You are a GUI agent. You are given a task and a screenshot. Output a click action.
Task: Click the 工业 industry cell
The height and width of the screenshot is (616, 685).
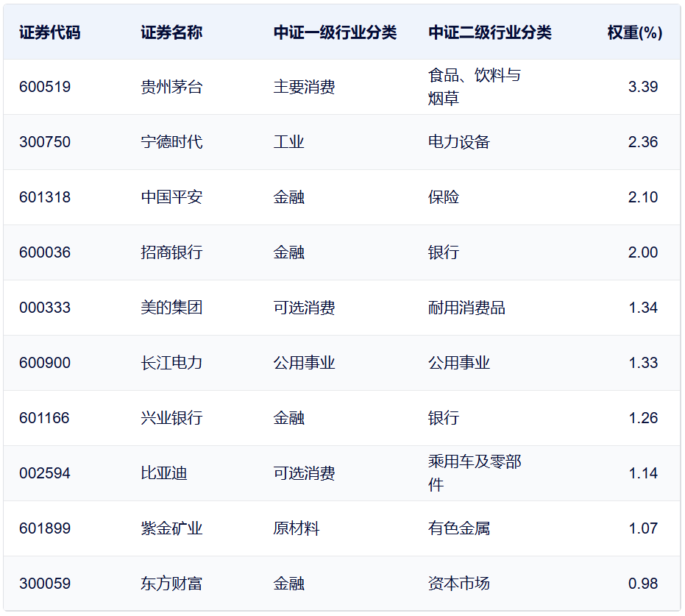tap(288, 141)
